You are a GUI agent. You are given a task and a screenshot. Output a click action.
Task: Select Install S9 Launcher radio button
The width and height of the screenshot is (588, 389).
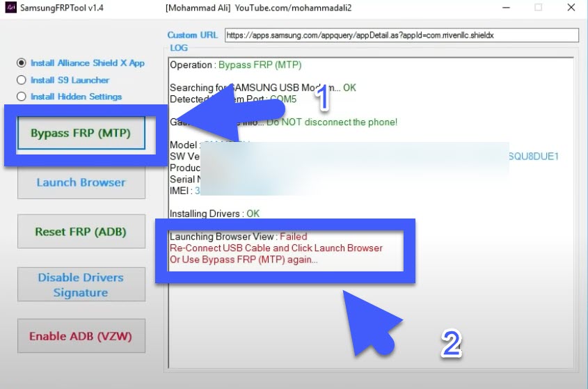(x=22, y=80)
